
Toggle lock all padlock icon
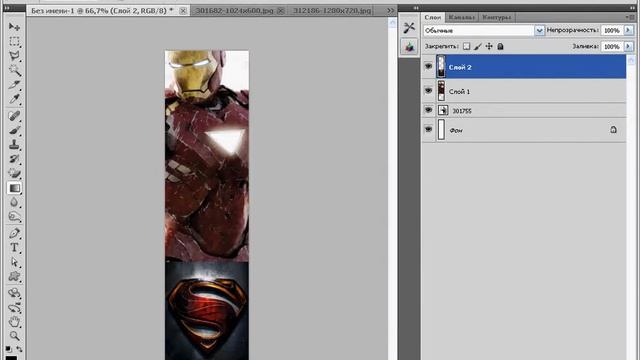[x=500, y=47]
